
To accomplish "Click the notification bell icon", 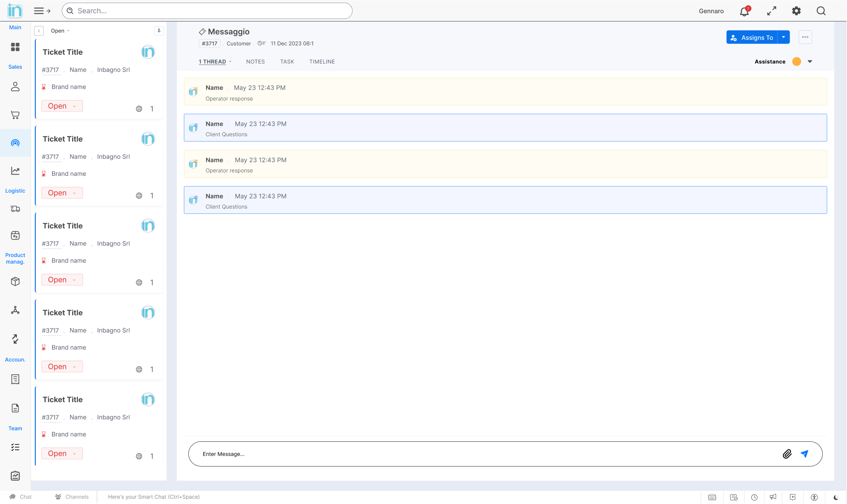I will point(744,11).
